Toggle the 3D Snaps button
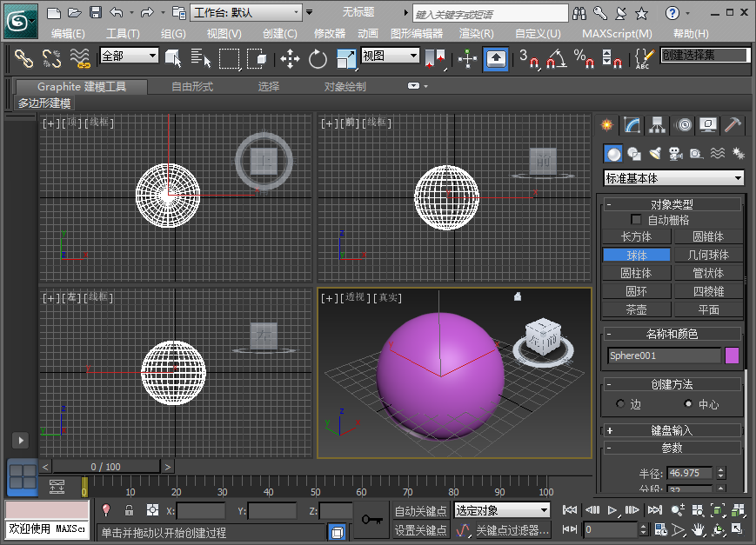 click(x=530, y=59)
